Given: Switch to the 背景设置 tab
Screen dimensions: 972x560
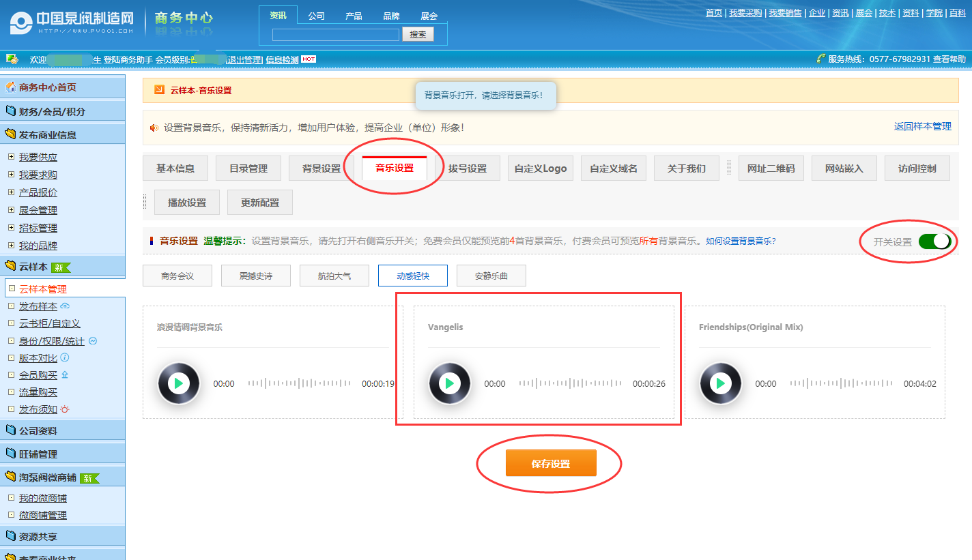Looking at the screenshot, I should [x=321, y=168].
